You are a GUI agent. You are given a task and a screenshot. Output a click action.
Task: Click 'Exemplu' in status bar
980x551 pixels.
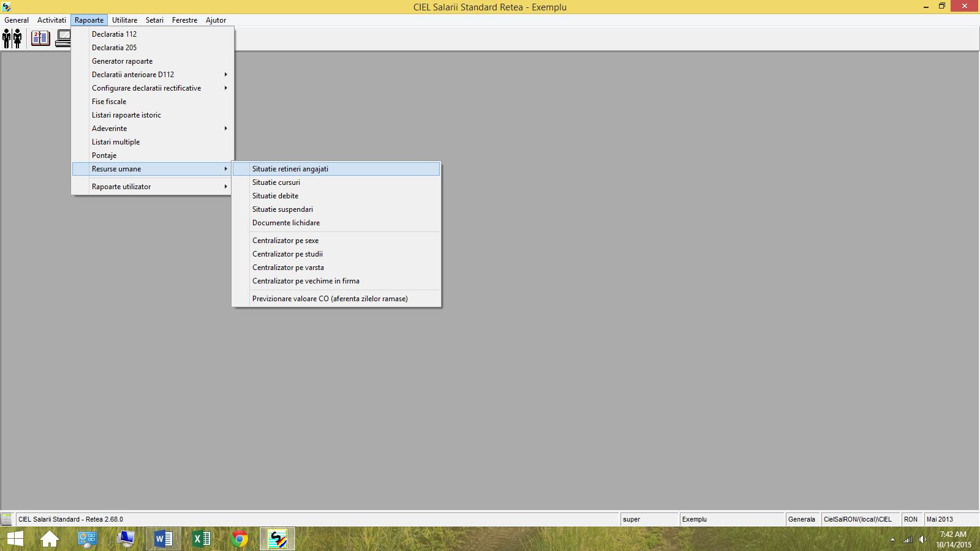695,519
